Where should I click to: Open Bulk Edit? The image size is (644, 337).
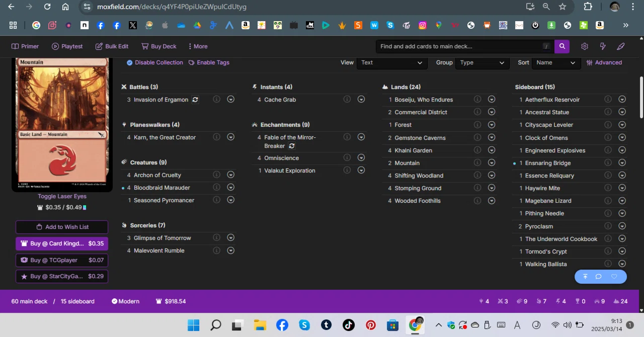pos(112,46)
